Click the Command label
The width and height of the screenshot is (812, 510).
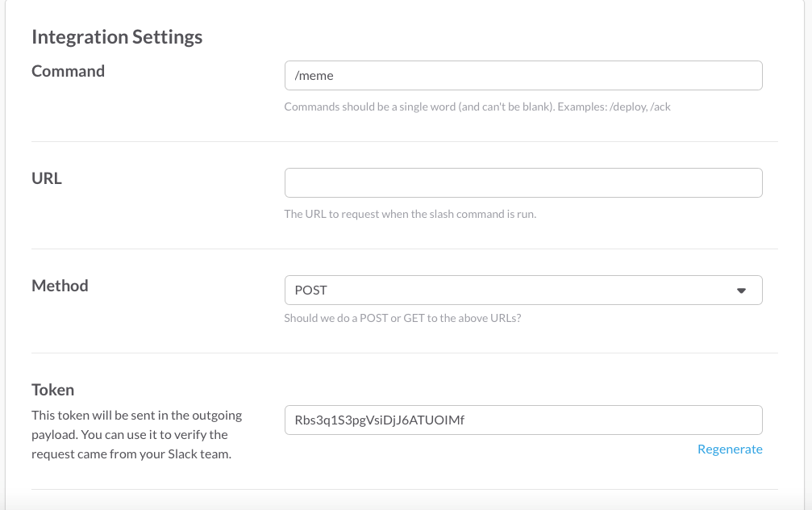(68, 71)
